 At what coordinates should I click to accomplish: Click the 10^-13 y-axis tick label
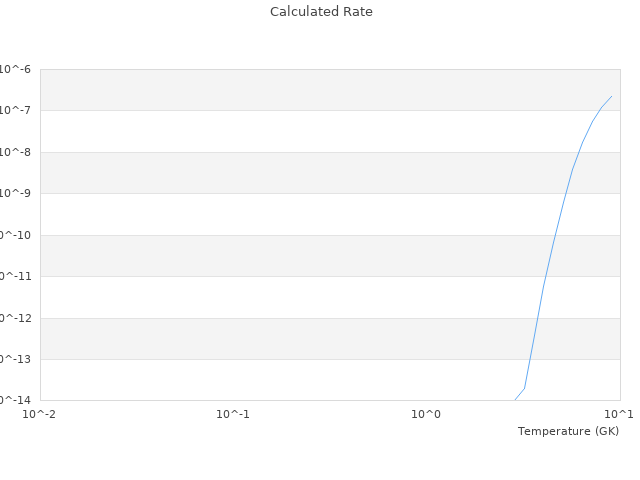pos(12,359)
